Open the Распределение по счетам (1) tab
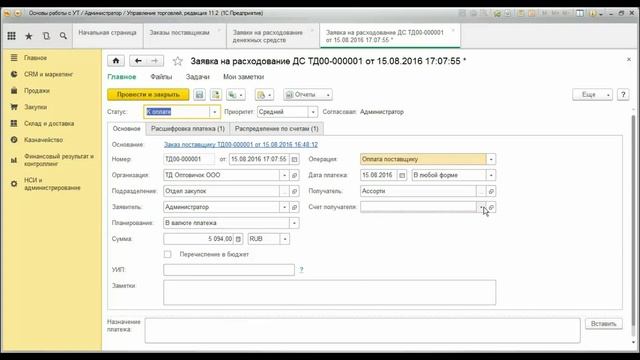This screenshot has height=360, width=640. tap(277, 129)
